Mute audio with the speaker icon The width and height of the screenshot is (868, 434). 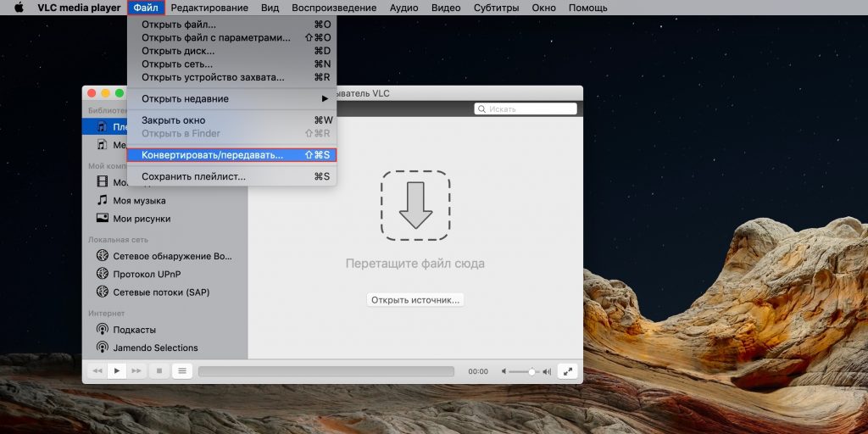click(x=504, y=371)
